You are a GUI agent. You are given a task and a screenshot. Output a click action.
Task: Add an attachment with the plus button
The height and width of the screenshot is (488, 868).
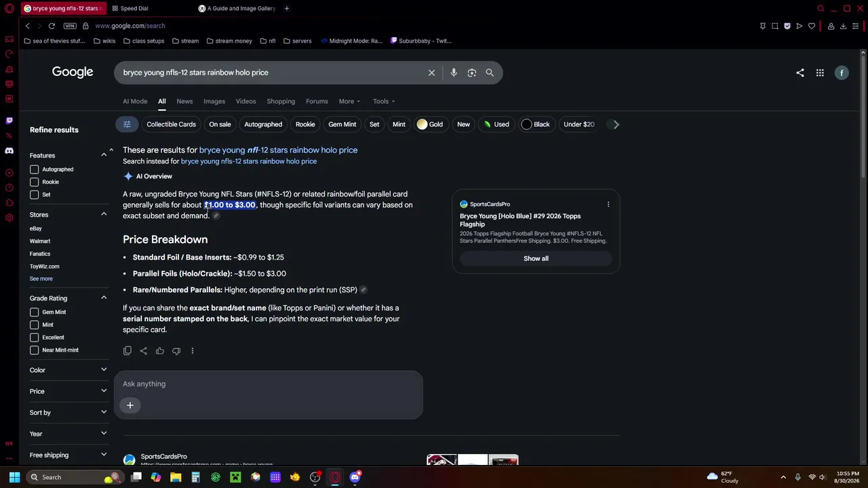point(130,405)
